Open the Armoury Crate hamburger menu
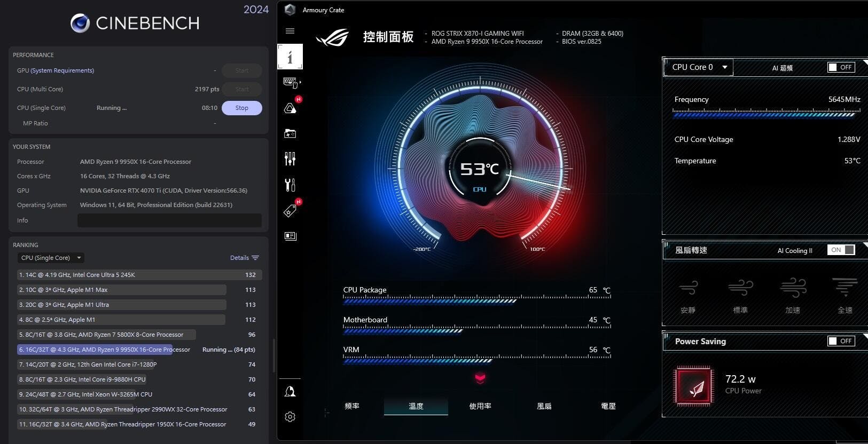The image size is (868, 444). [290, 31]
